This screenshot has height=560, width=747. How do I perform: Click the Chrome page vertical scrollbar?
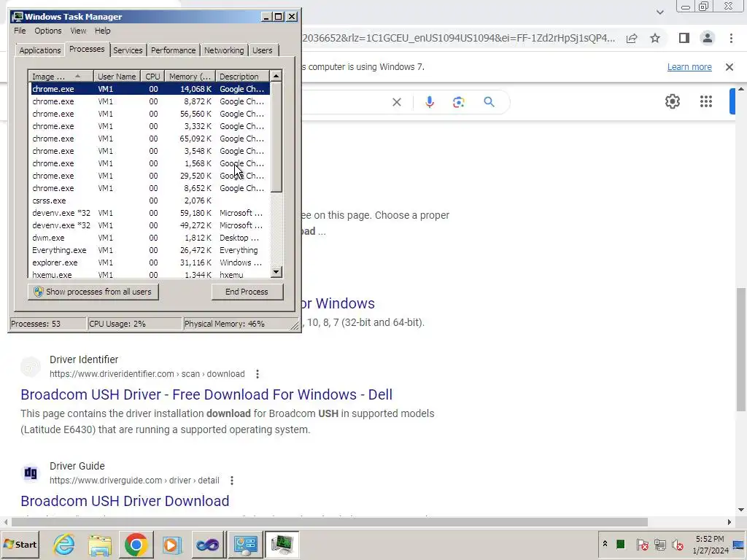pos(741,350)
